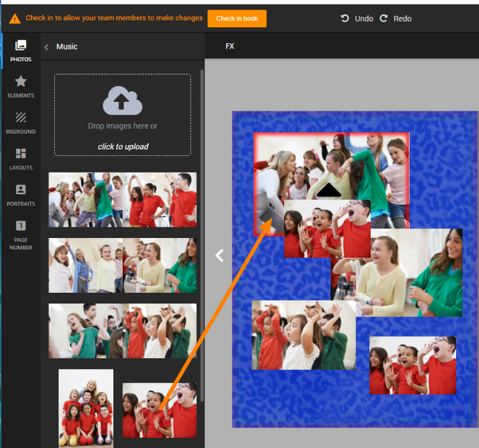Click the Music folder title
Viewport: 479px width, 448px height.
pos(67,46)
